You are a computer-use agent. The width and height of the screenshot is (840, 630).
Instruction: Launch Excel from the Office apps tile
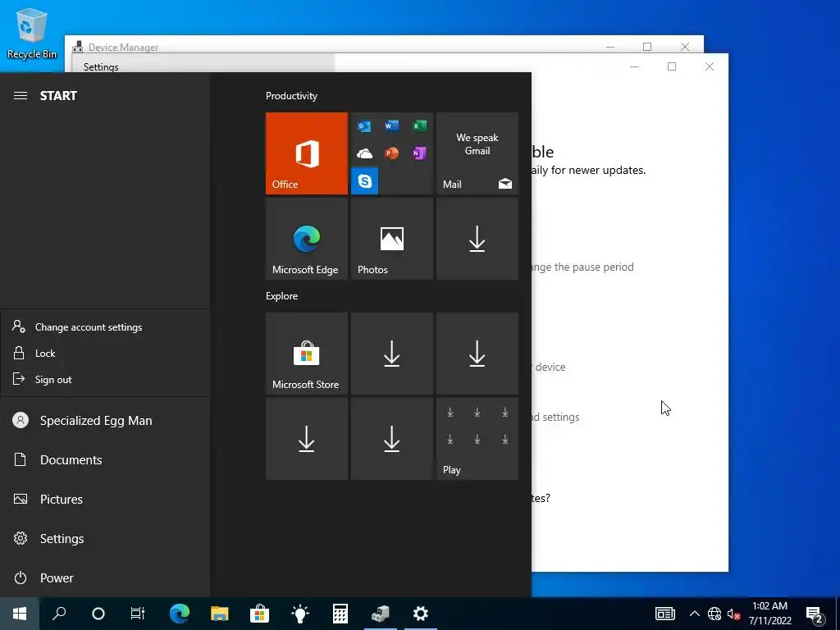[x=419, y=126]
